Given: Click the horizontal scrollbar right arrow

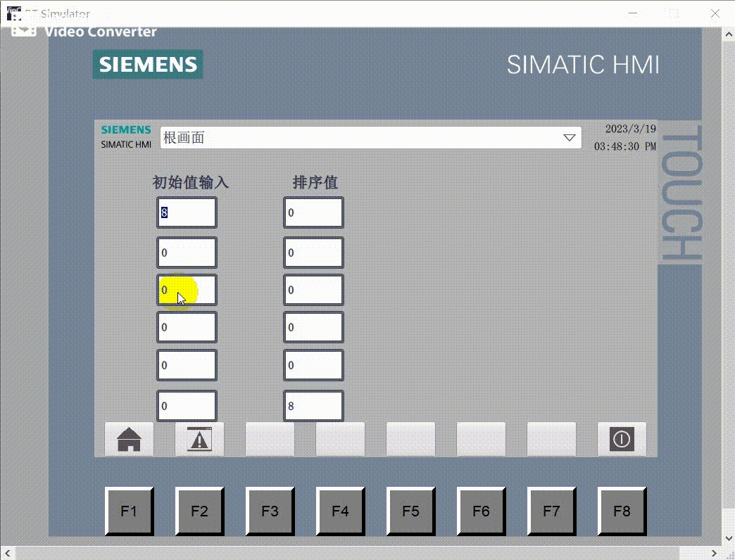Looking at the screenshot, I should coord(714,554).
